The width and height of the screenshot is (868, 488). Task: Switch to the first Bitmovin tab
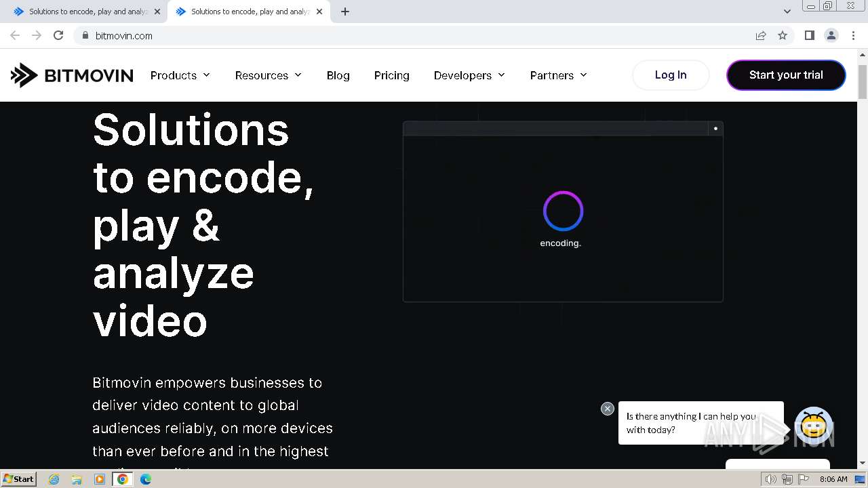[87, 12]
